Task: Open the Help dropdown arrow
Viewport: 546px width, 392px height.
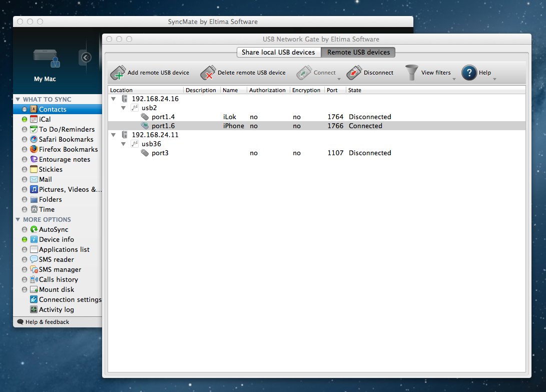Action: click(x=494, y=79)
